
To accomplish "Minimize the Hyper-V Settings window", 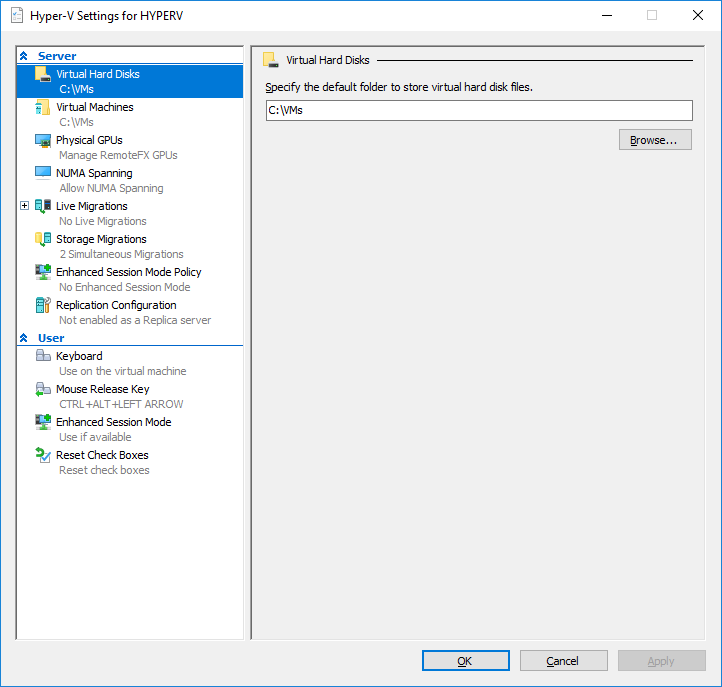I will pyautogui.click(x=607, y=15).
